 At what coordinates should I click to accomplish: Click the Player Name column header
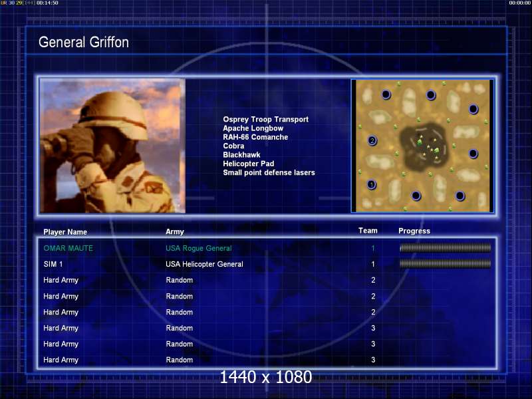click(65, 232)
